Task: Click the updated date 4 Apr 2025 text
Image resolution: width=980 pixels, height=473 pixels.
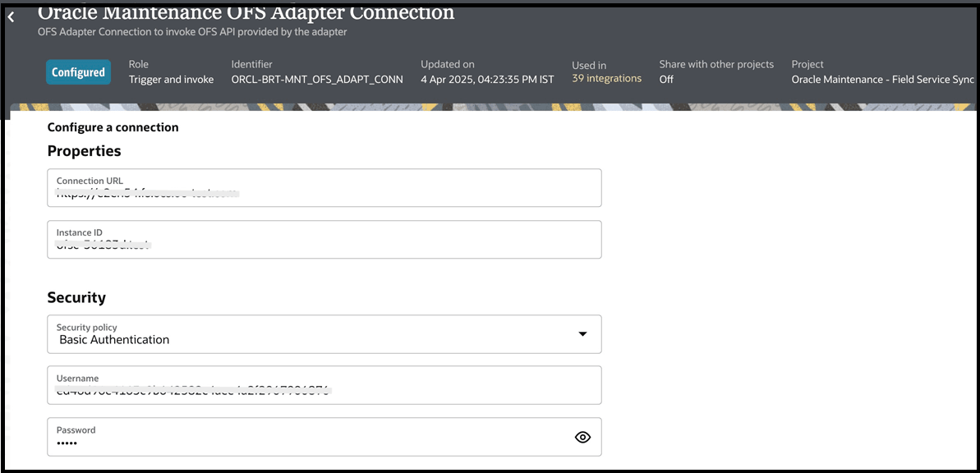Action: click(487, 80)
